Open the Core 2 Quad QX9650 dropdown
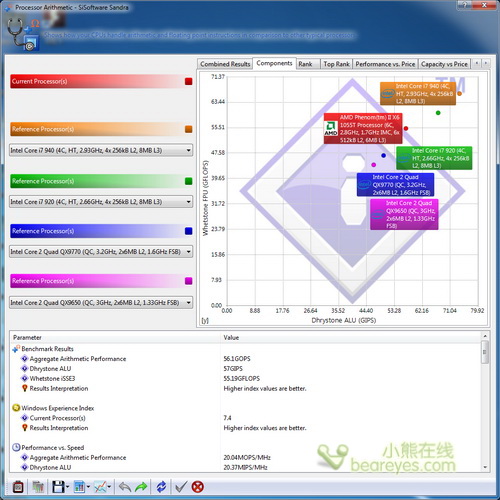Screen dimensions: 500x500 [101, 303]
